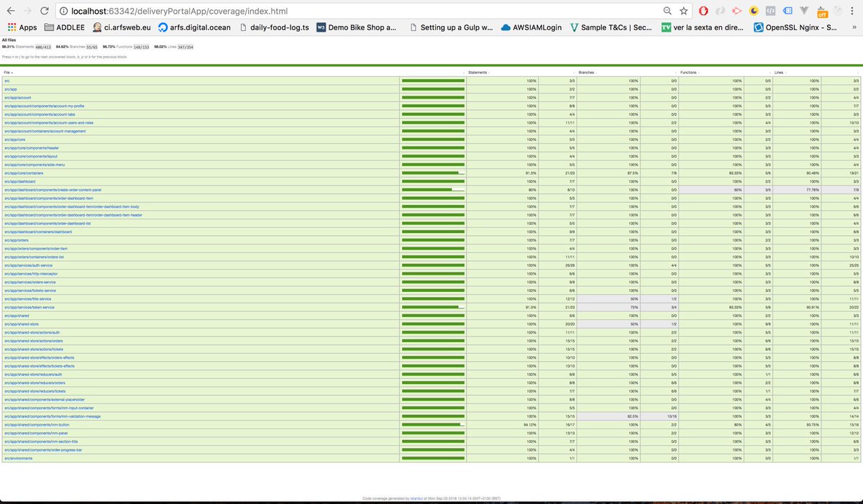Sort the table by the File column
Screen dimensions: 863x504
pos(9,73)
